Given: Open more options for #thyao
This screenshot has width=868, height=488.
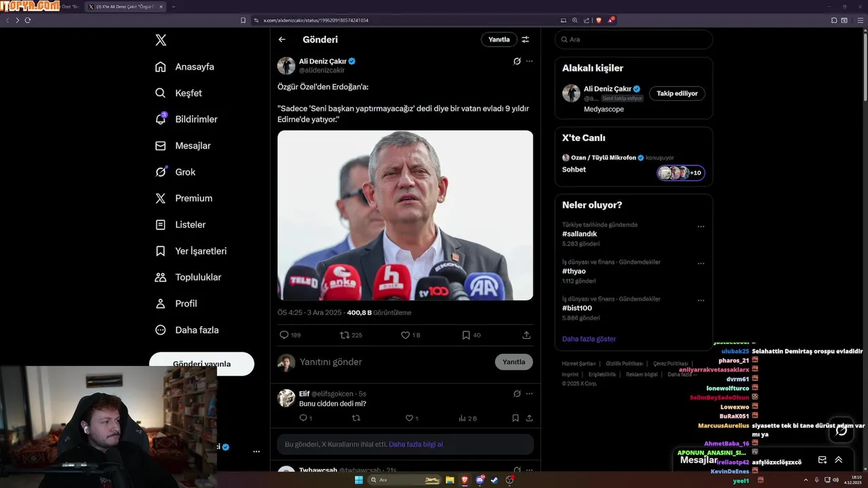Looking at the screenshot, I should tap(701, 264).
